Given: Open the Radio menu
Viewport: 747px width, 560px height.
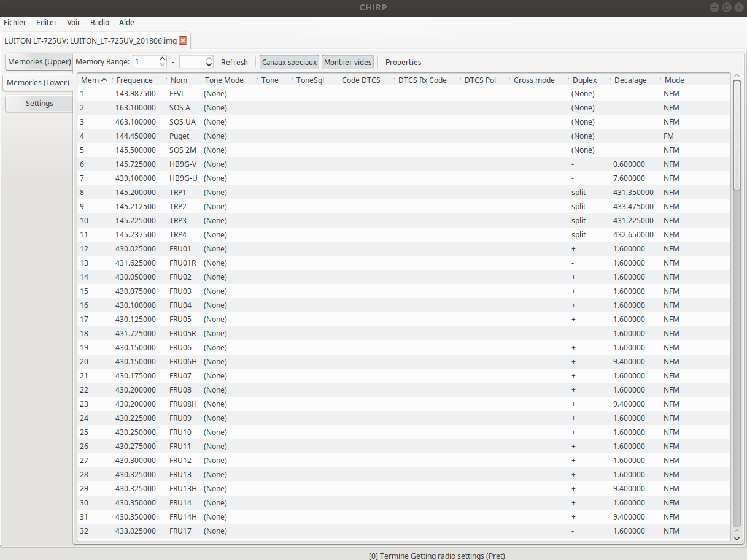Looking at the screenshot, I should [x=99, y=23].
